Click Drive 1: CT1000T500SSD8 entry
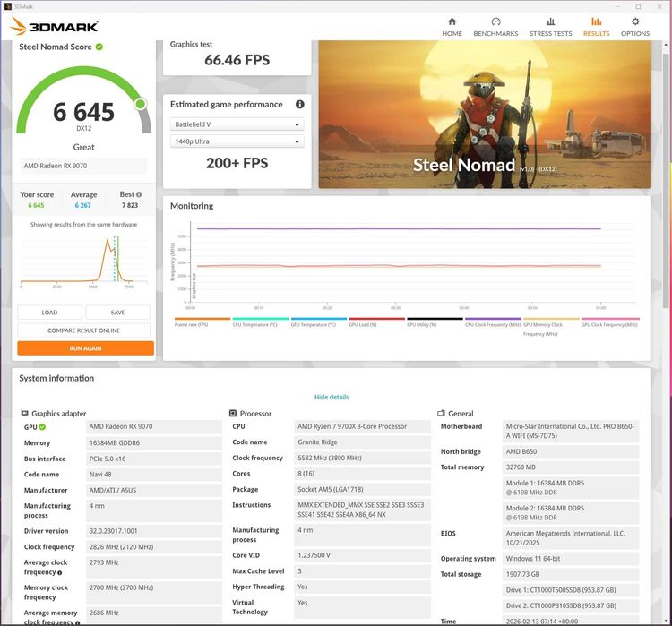This screenshot has height=626, width=672. [571, 590]
